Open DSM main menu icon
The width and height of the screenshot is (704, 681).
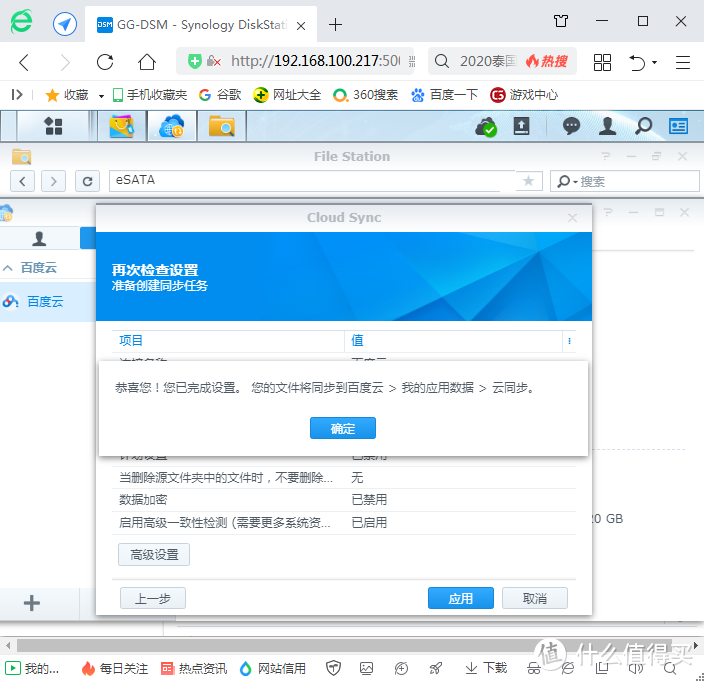coord(53,126)
